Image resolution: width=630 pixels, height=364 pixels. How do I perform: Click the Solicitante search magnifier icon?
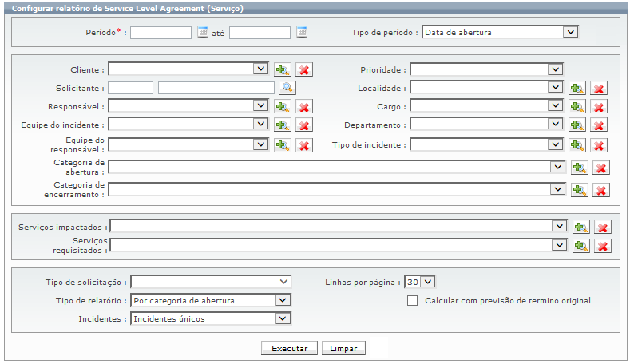[x=287, y=88]
